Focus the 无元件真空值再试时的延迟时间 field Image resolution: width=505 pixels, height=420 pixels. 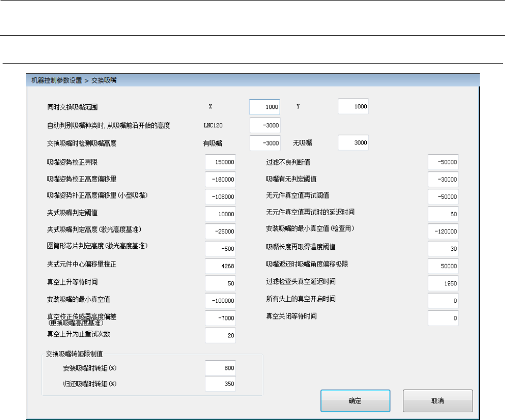[x=443, y=214]
